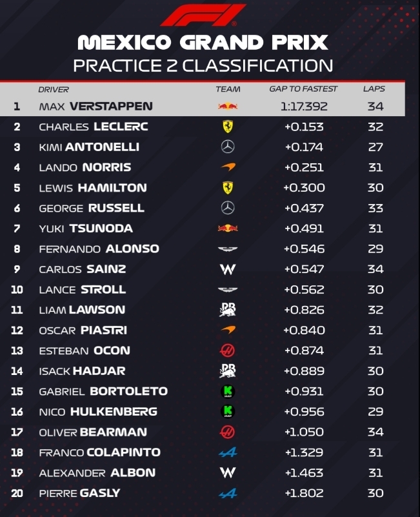Select the TEAM column header
The width and height of the screenshot is (420, 517).
tap(228, 90)
